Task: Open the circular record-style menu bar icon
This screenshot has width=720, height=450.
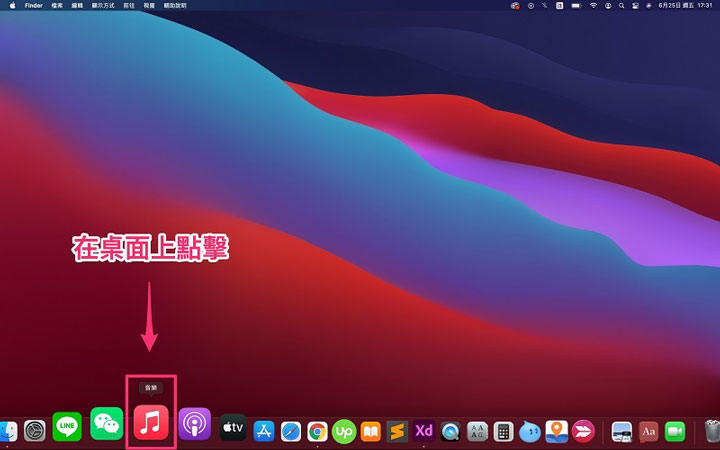Action: click(x=531, y=6)
